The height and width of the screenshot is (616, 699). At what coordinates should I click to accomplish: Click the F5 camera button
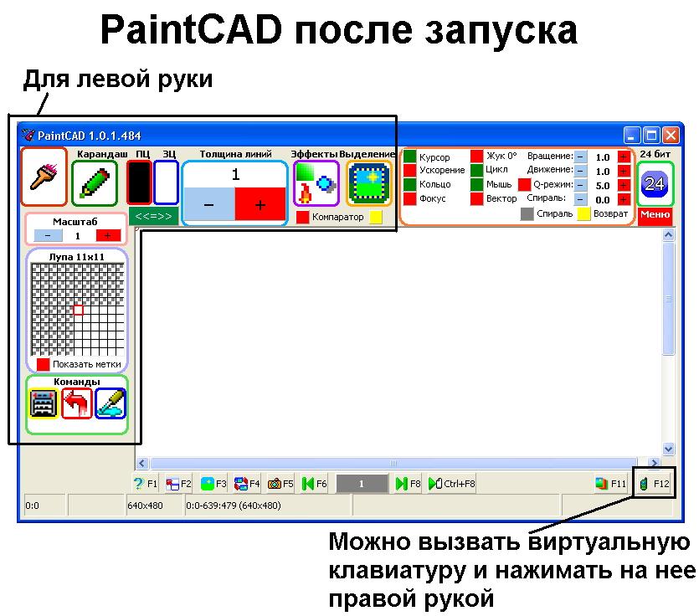tap(280, 484)
